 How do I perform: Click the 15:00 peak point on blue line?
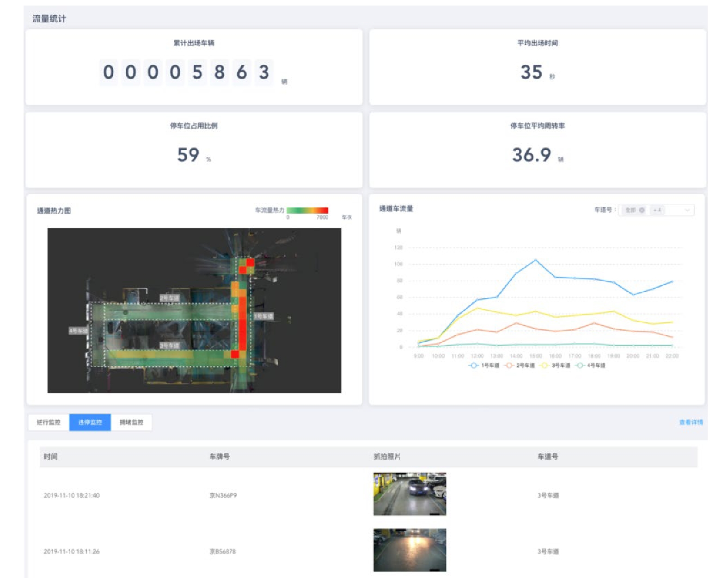click(536, 260)
